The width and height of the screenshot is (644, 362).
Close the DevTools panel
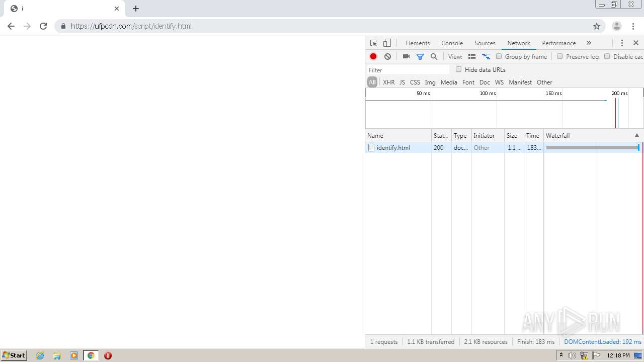tap(636, 43)
